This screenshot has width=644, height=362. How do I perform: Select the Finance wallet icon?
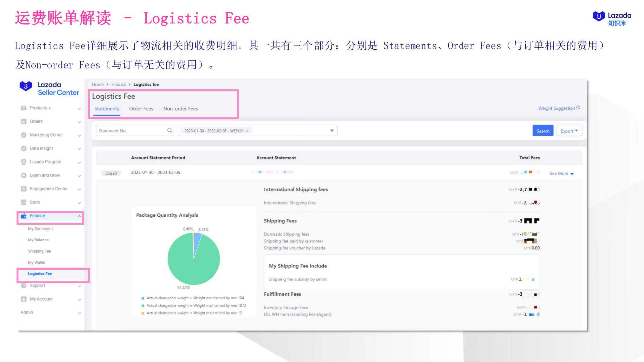click(x=24, y=215)
